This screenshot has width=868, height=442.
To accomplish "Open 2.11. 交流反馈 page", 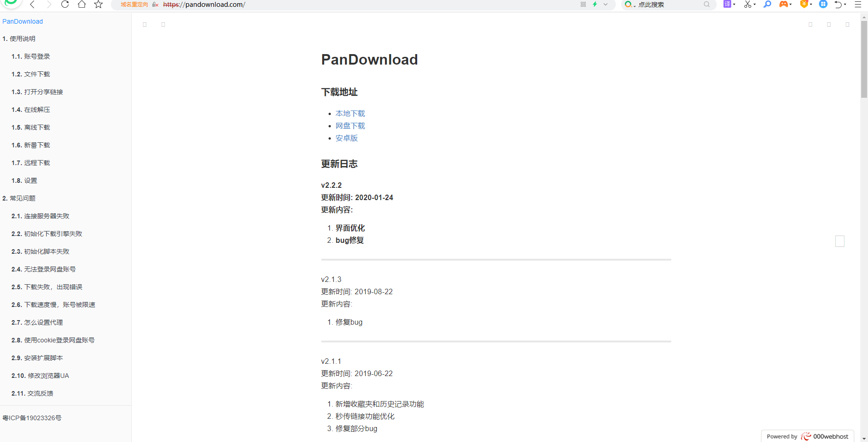I will click(32, 393).
